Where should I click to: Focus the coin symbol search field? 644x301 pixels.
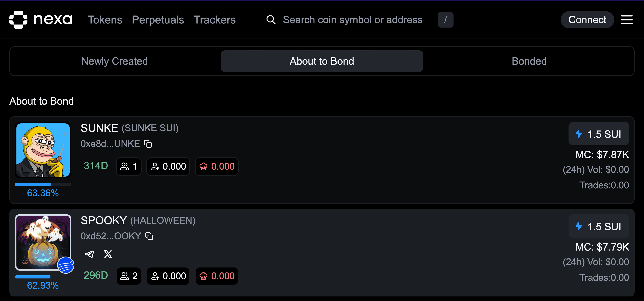(x=353, y=20)
